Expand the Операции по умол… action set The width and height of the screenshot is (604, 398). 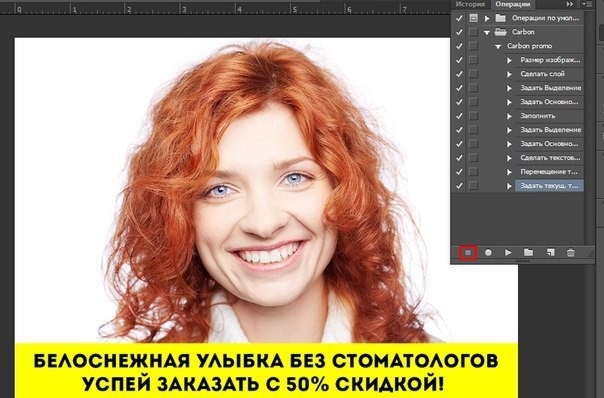tap(487, 18)
